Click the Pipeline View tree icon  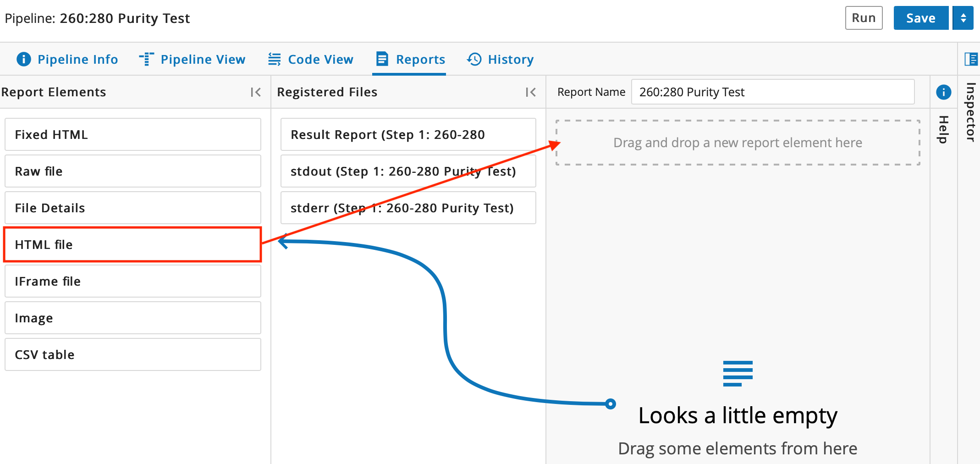click(x=146, y=59)
